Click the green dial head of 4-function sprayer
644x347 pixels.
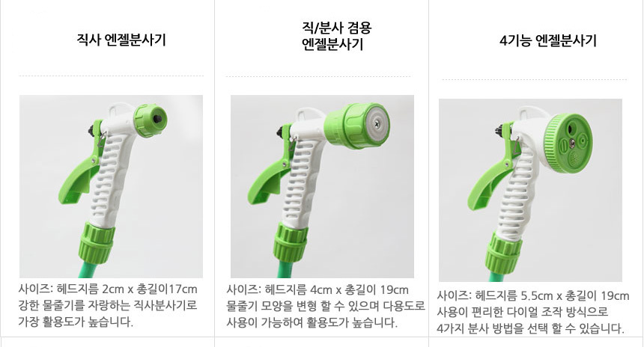pyautogui.click(x=568, y=143)
